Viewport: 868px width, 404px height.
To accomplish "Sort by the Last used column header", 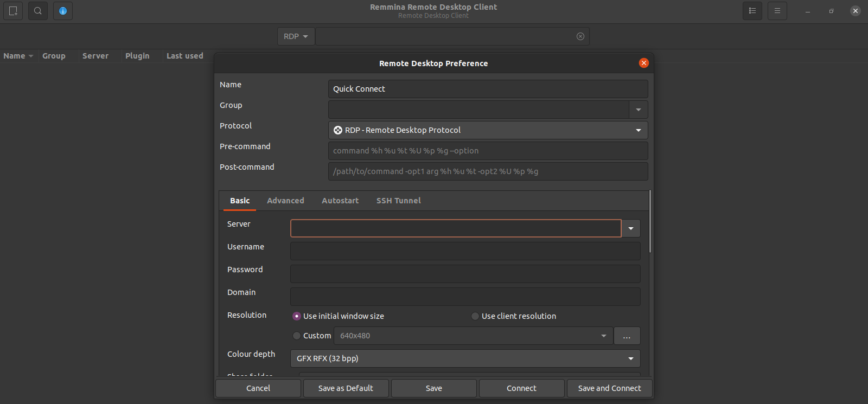I will 185,56.
